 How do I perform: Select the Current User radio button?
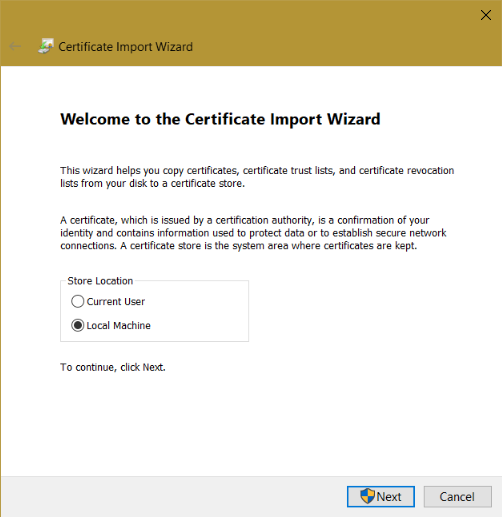coord(77,301)
